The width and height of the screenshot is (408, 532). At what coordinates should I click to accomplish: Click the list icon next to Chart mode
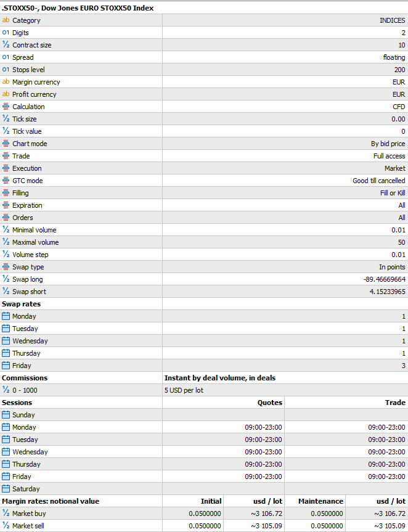coord(6,144)
